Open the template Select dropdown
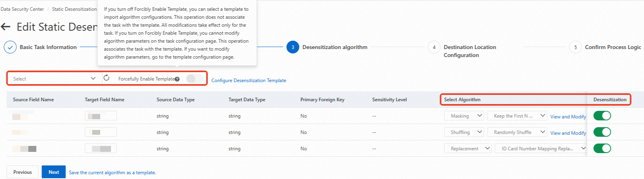 tap(54, 79)
